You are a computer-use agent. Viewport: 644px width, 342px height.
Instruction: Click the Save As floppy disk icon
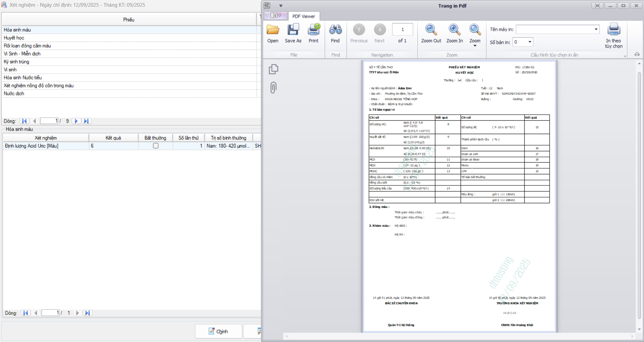[293, 30]
